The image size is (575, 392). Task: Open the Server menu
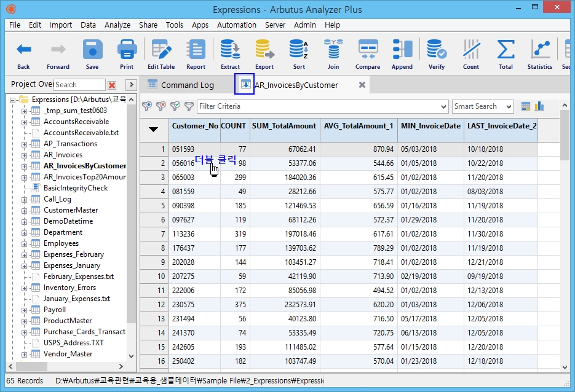coord(275,25)
